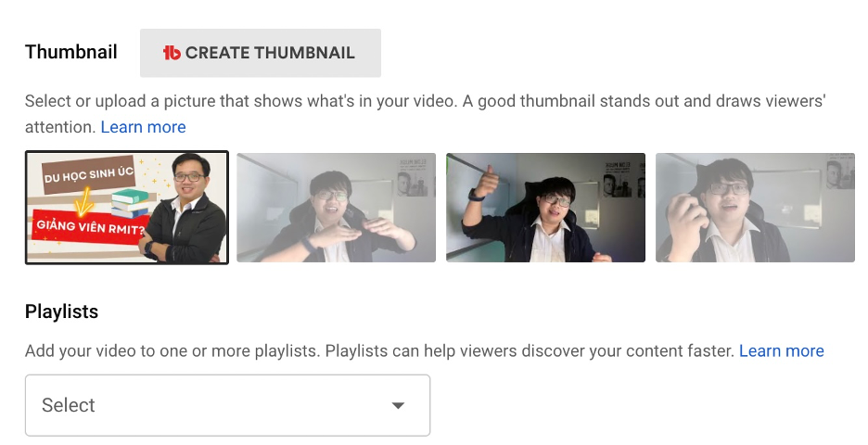Screen dimensions: 868x445
Task: Click the dropdown caret arrow in Playlists
Action: pyautogui.click(x=398, y=406)
